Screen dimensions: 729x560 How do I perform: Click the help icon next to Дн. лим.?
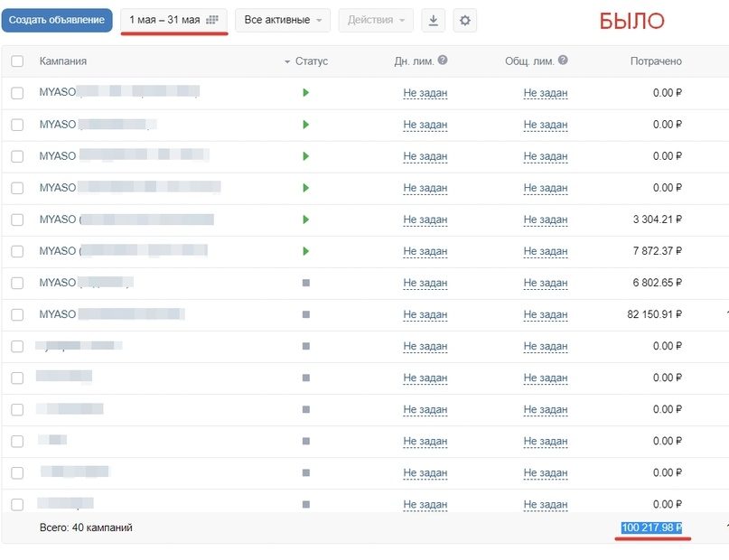(x=443, y=60)
